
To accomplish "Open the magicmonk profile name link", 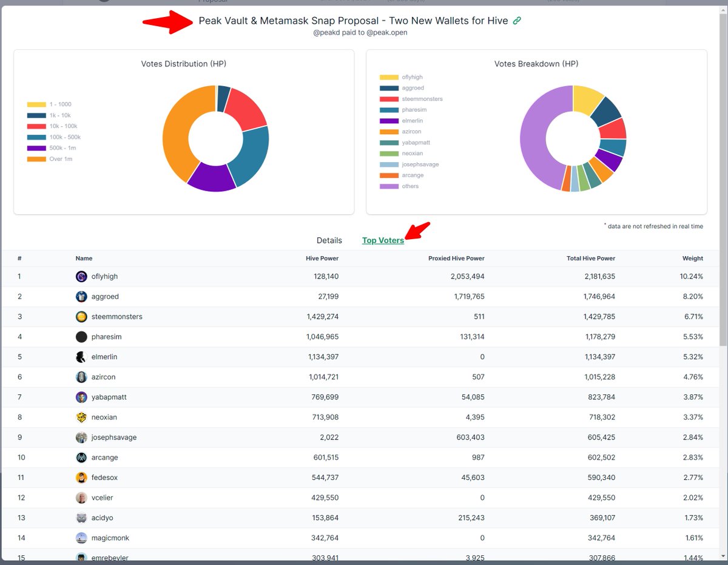I will [110, 538].
